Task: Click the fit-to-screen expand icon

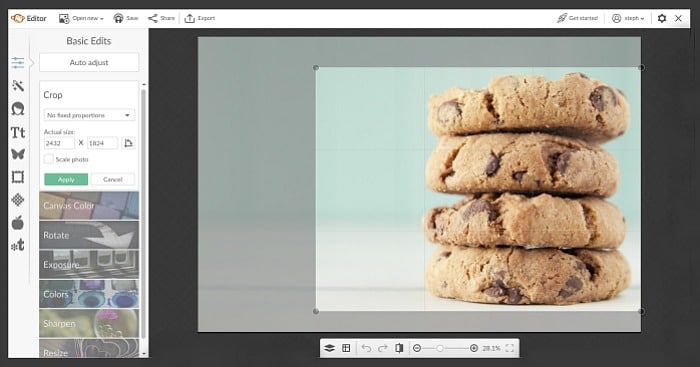Action: [x=509, y=348]
